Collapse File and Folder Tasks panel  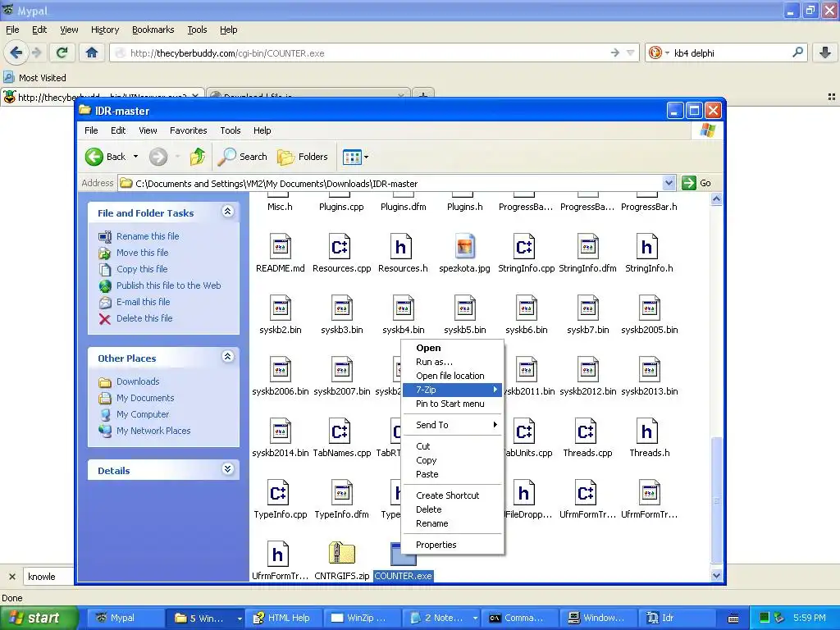228,212
